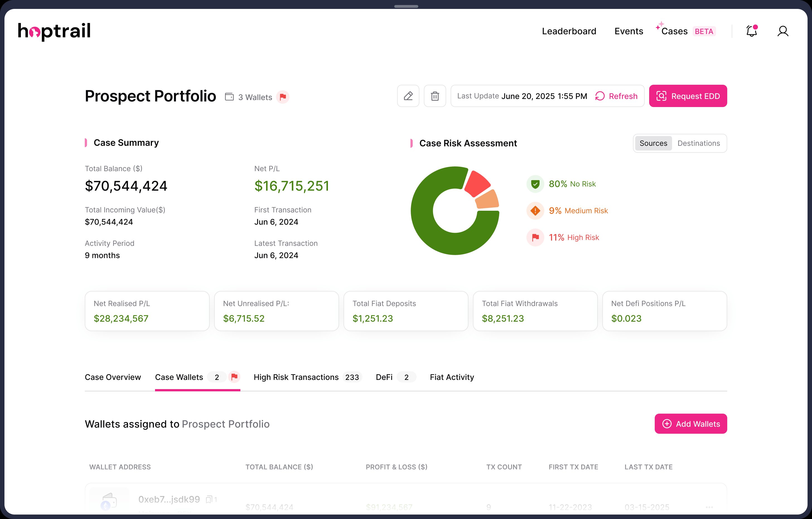
Task: Click the Add Wallets button
Action: [x=691, y=424]
